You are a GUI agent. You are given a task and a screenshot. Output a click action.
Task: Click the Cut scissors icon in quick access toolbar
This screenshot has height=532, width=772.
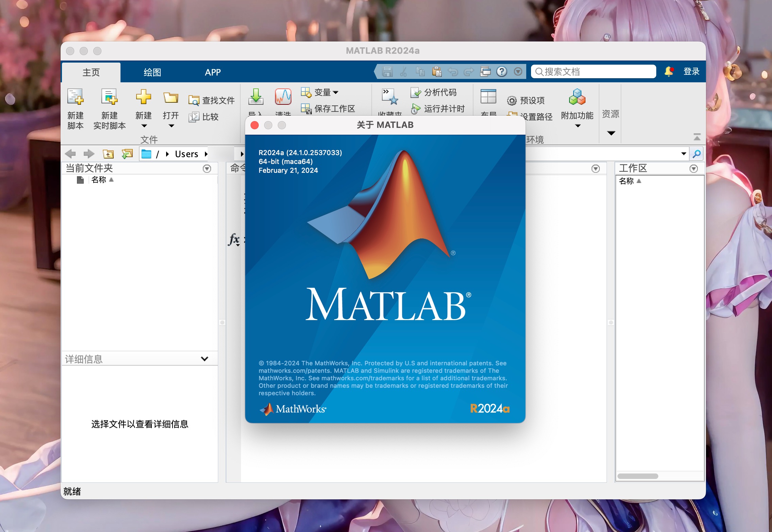click(403, 71)
